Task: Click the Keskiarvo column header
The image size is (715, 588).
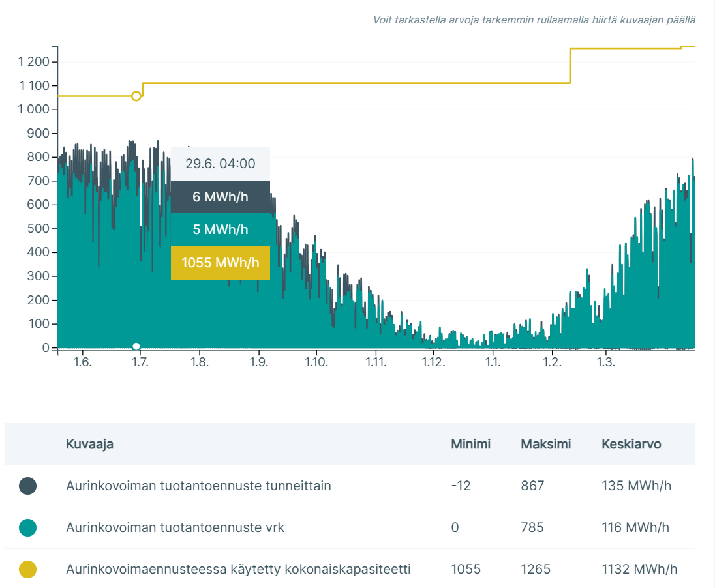Action: point(631,444)
